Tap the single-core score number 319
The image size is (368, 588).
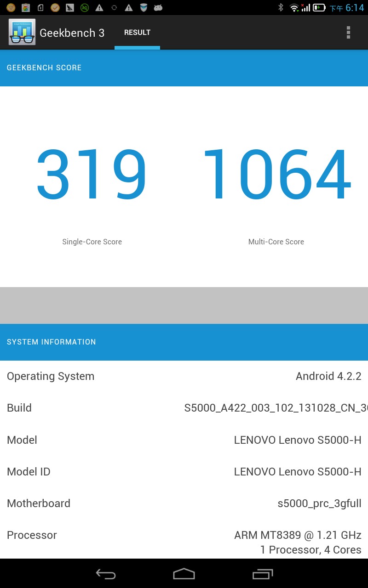tap(92, 175)
